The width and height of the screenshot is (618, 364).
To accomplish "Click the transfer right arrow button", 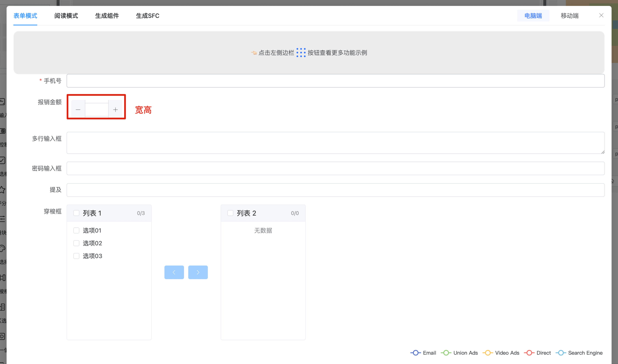I will [x=198, y=272].
